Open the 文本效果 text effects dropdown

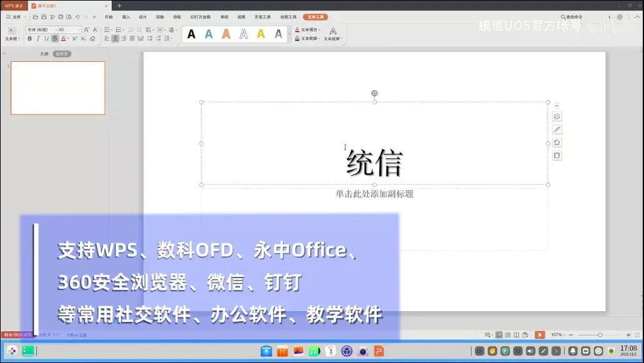tap(333, 34)
